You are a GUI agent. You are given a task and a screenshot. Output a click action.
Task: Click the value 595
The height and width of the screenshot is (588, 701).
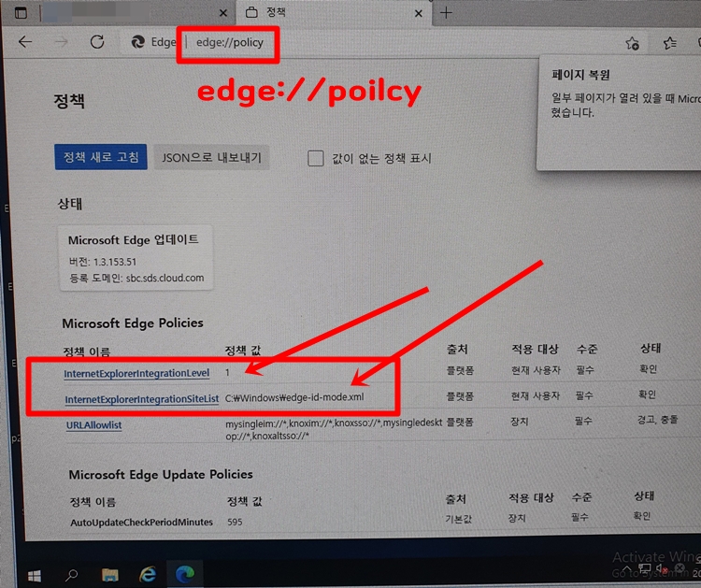pyautogui.click(x=235, y=522)
